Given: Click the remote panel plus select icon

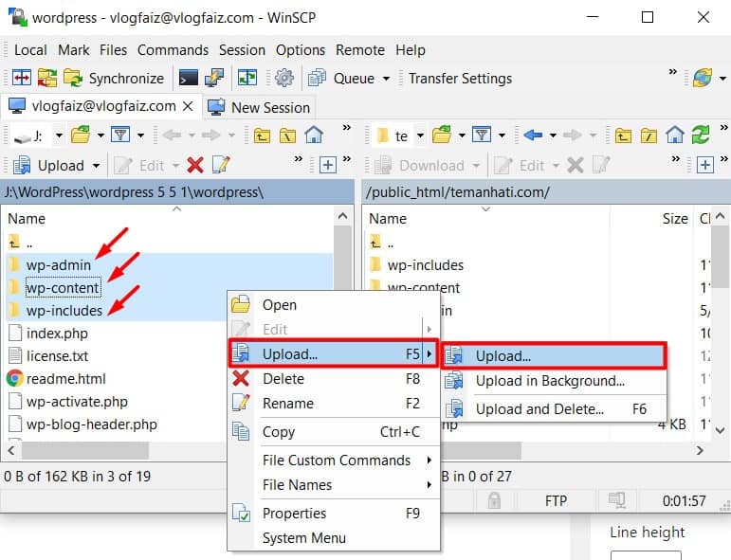Looking at the screenshot, I should point(704,165).
